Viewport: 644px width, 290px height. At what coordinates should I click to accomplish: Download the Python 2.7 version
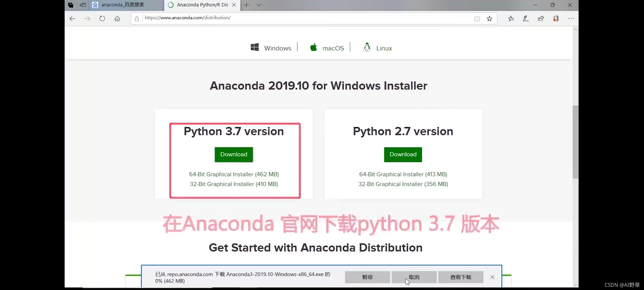[x=403, y=154]
